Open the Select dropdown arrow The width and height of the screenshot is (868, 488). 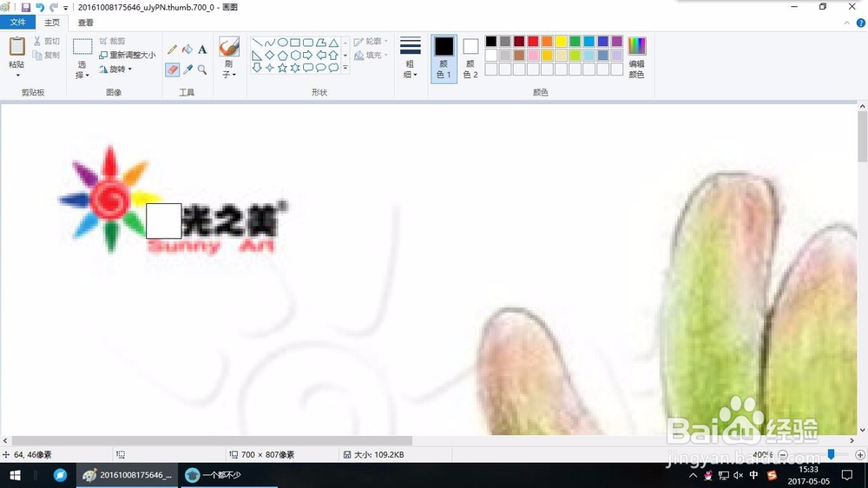(88, 76)
